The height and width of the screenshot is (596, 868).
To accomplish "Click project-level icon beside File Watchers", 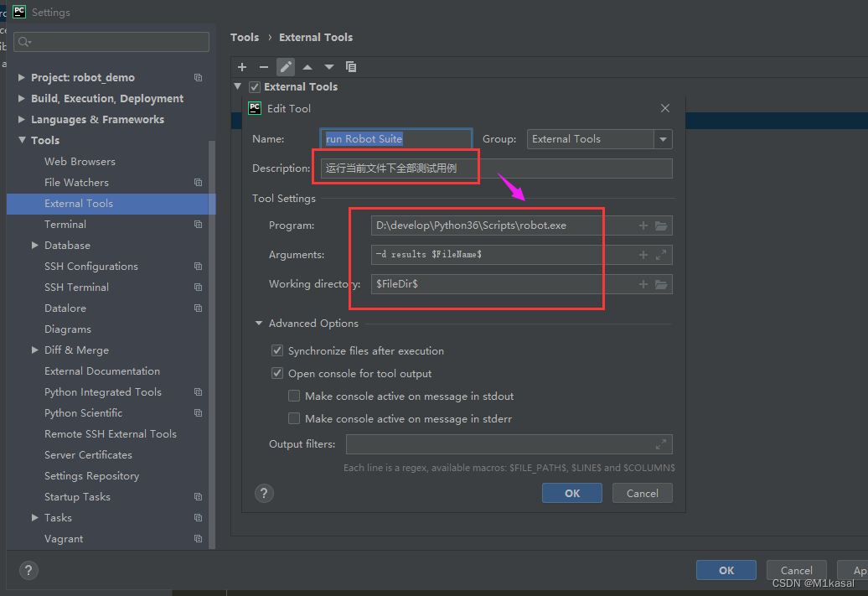I will click(199, 182).
